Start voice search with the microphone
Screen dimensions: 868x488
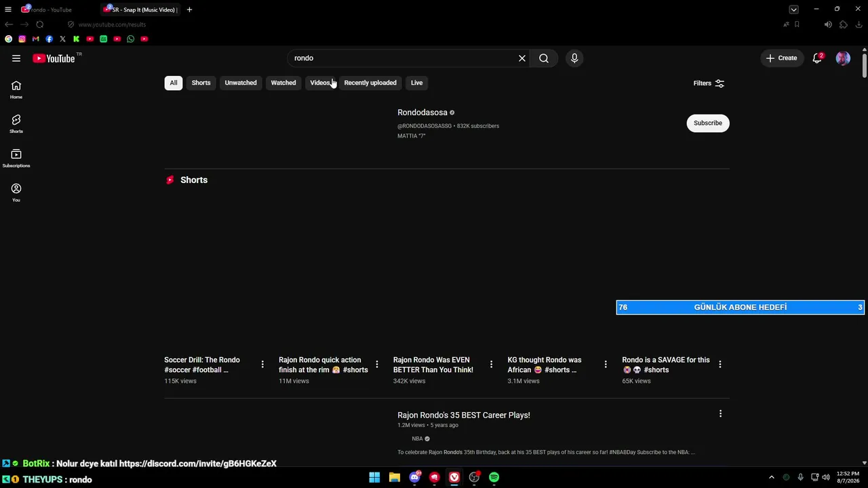point(574,58)
